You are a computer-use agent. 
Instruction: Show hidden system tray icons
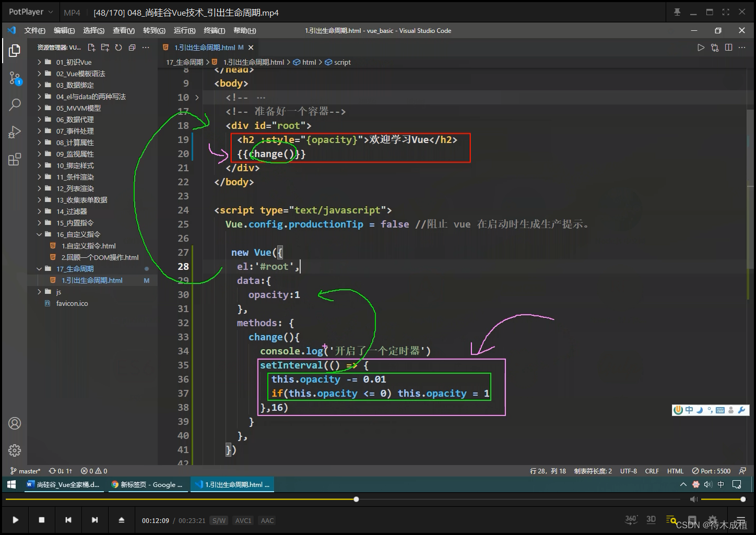tap(683, 484)
